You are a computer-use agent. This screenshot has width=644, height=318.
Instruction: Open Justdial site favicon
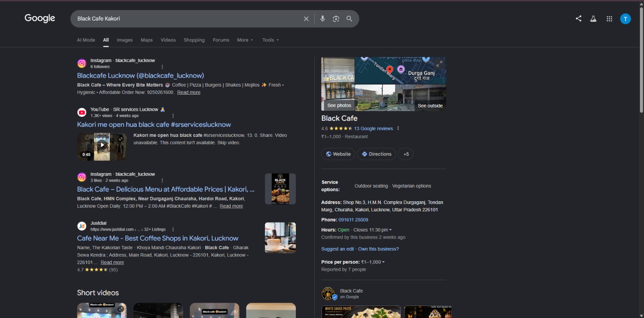pyautogui.click(x=82, y=226)
